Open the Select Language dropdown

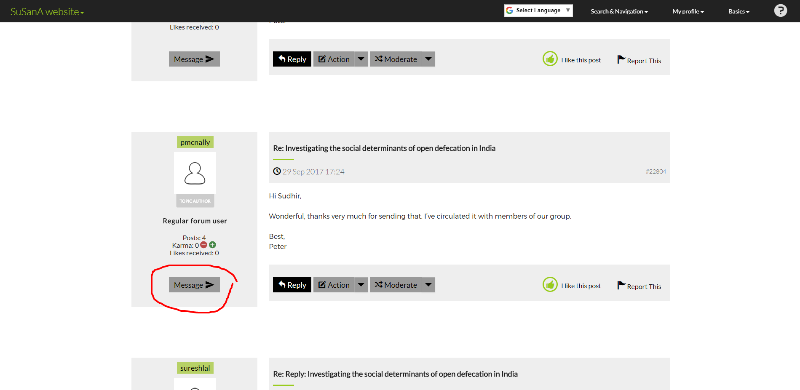tap(538, 11)
